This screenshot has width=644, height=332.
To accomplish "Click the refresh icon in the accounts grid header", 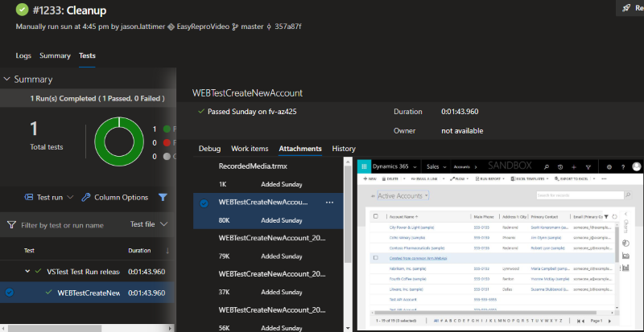I will (614, 217).
